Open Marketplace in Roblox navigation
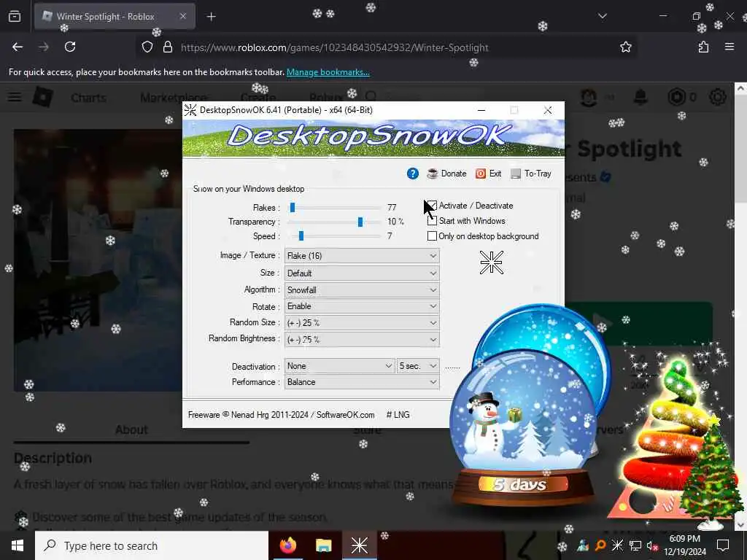The image size is (747, 560). 174,98
